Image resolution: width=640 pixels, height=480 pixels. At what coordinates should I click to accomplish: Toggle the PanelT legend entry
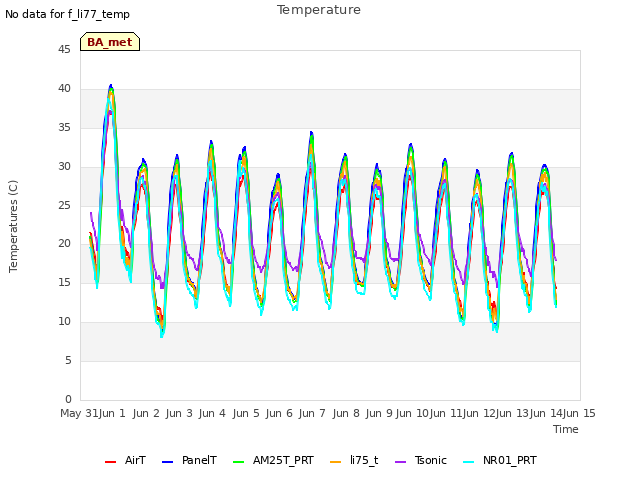tap(189, 461)
